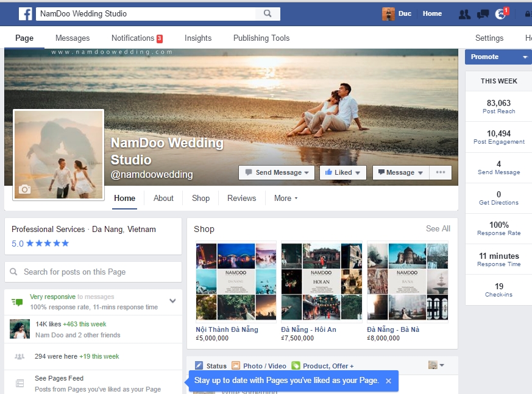Screen dimensions: 532x394
Task: Click Duc's profile picture in top bar
Action: [388, 14]
